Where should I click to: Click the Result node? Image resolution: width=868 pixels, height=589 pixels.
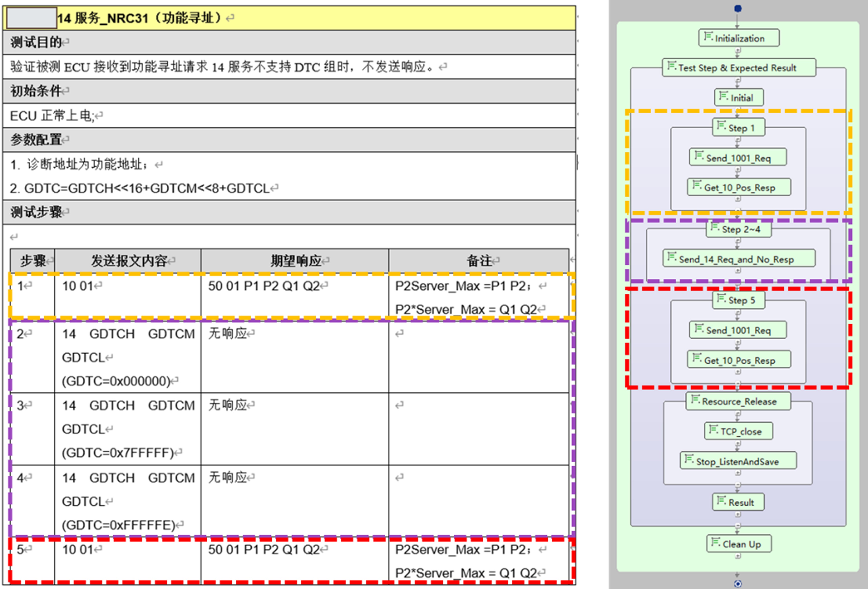tap(738, 502)
